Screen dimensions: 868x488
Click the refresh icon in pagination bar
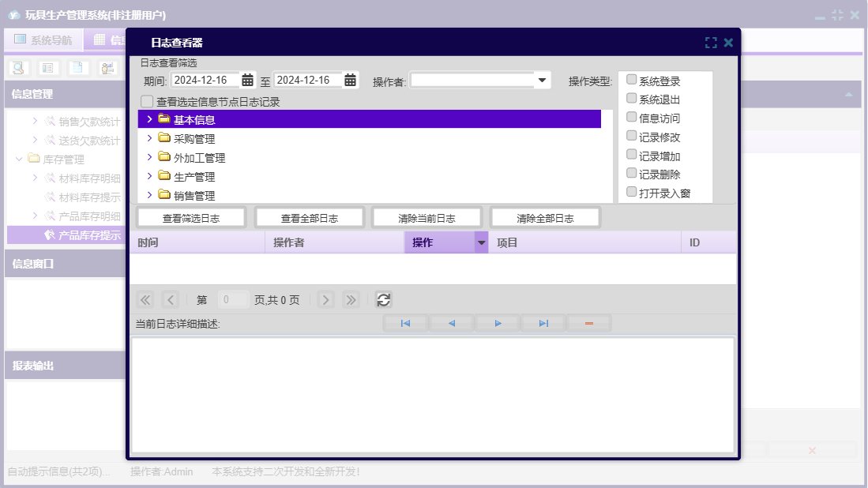383,300
